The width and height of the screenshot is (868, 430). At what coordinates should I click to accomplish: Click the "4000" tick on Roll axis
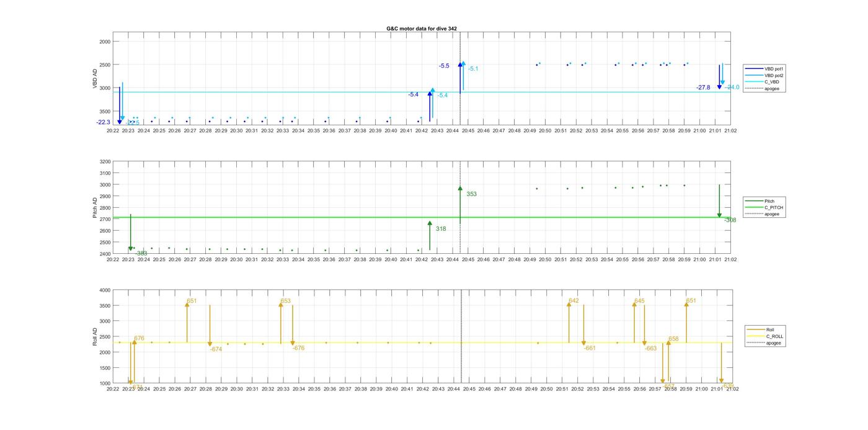tap(104, 290)
